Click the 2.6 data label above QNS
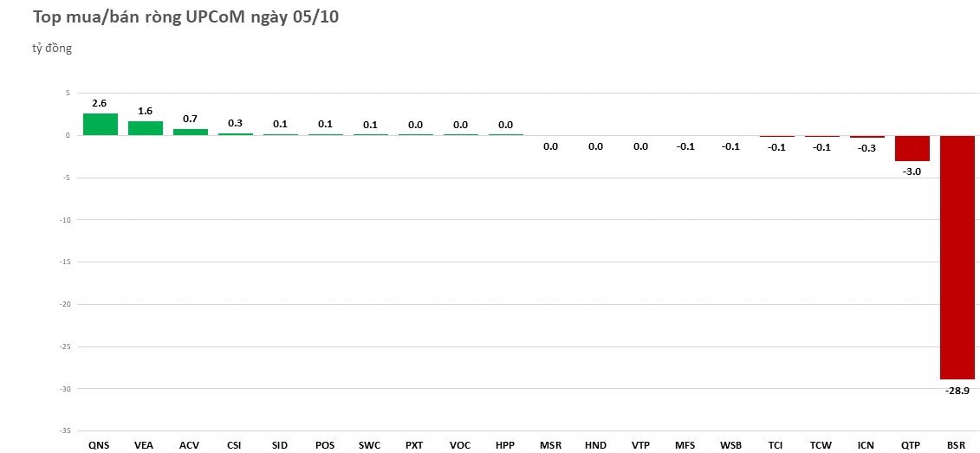The width and height of the screenshot is (980, 453). (x=100, y=103)
